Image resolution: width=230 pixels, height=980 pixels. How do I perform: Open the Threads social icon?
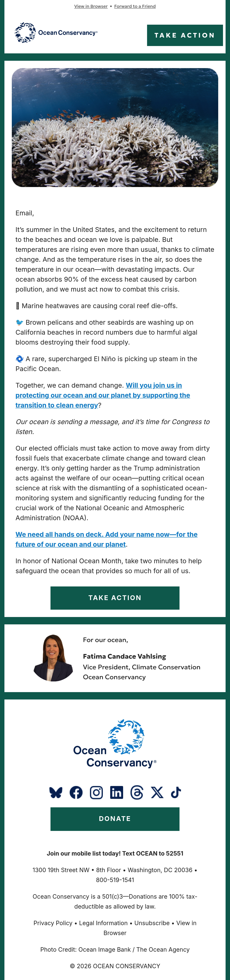(137, 792)
